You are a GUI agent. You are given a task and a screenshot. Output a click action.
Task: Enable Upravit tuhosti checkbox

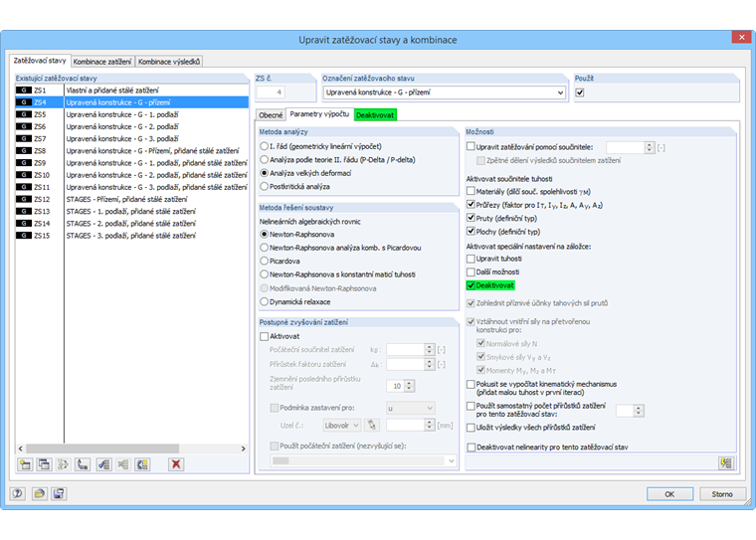tap(472, 259)
